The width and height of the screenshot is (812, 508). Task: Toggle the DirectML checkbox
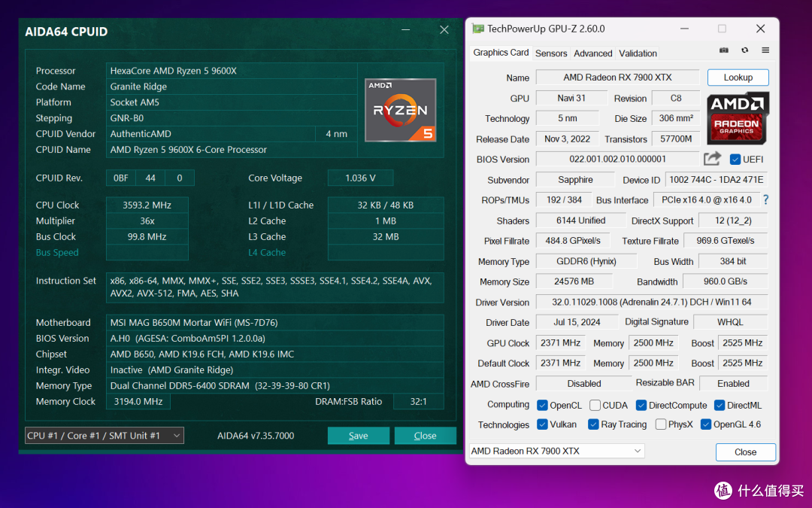click(720, 405)
